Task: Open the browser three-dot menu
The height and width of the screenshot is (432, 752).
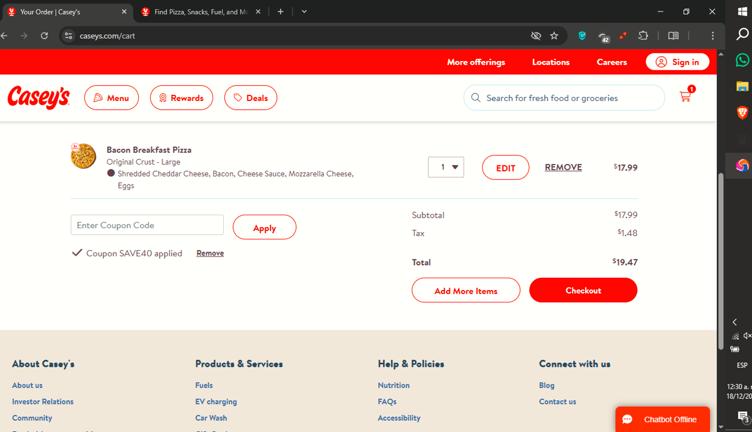Action: coord(713,35)
